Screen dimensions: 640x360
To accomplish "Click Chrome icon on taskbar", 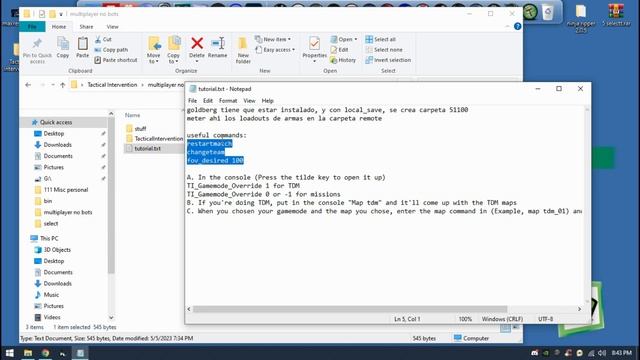I will 45,353.
